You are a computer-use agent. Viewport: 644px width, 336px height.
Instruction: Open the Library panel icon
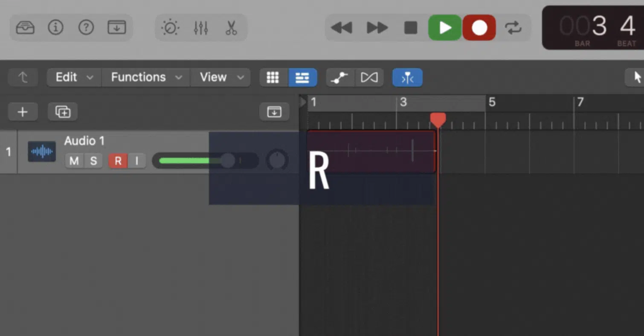25,28
